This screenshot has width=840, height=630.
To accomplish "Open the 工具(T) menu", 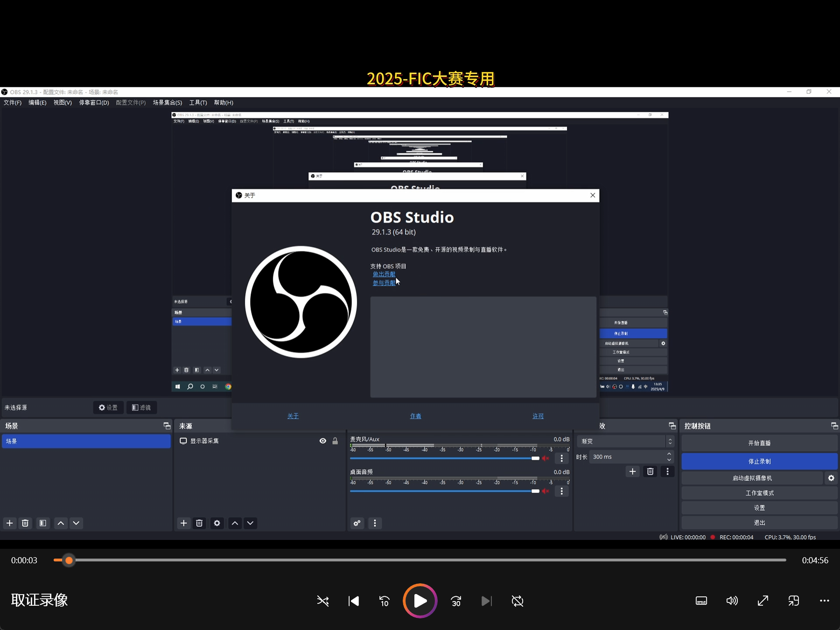I will (198, 103).
